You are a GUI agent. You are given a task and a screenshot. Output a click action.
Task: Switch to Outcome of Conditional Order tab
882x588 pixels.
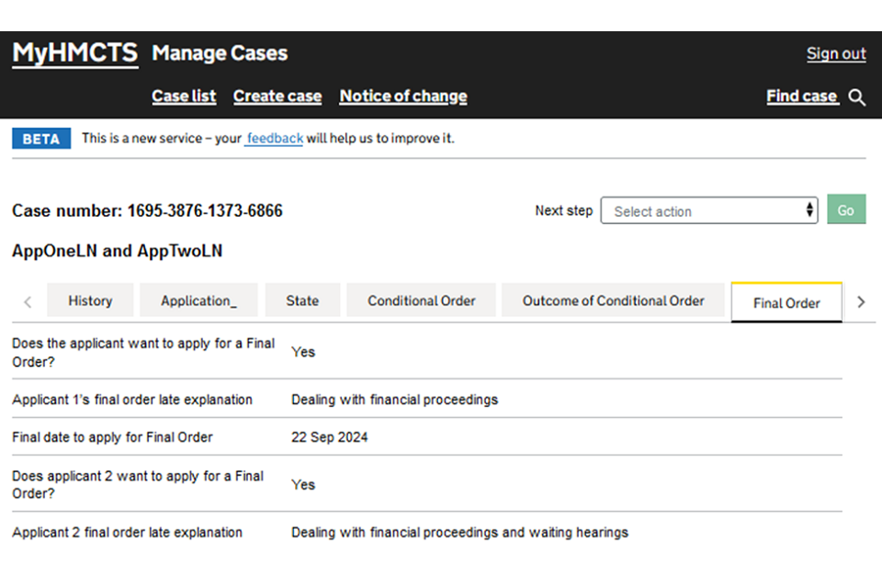point(613,300)
